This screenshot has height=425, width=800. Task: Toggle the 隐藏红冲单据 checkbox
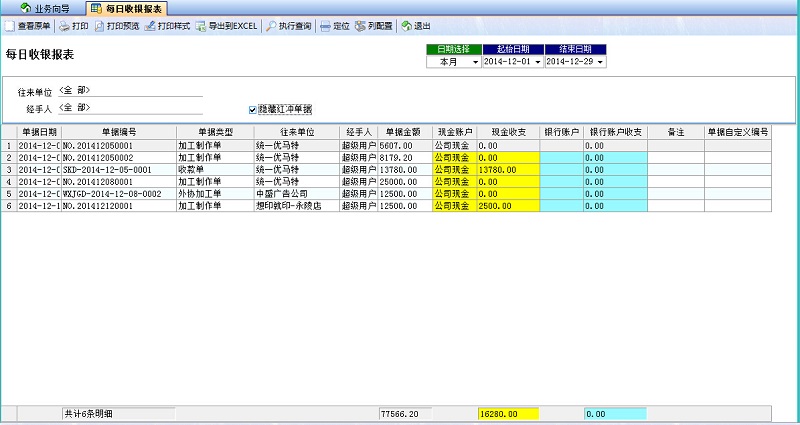(253, 109)
